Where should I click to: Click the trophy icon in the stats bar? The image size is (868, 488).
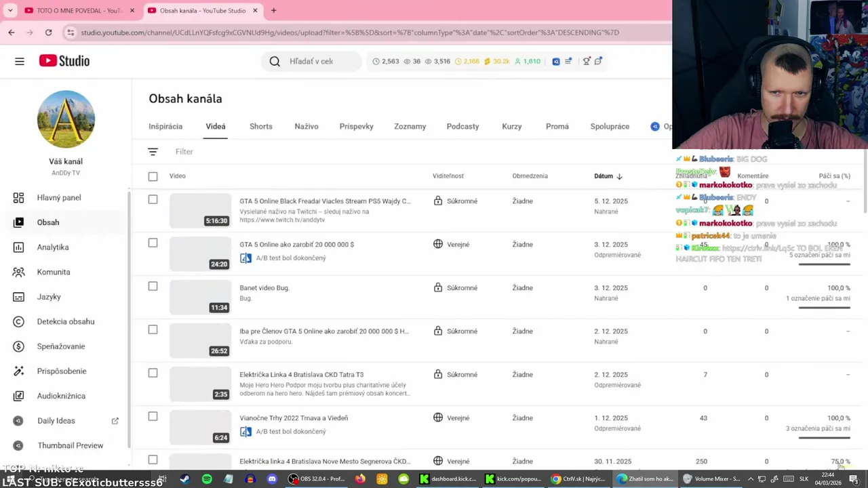(x=587, y=61)
